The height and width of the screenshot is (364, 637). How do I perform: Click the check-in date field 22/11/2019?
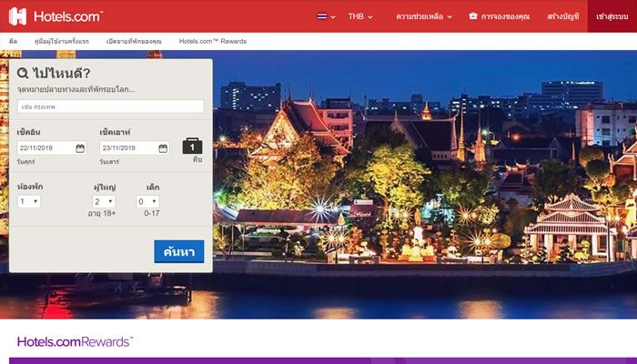pos(45,148)
